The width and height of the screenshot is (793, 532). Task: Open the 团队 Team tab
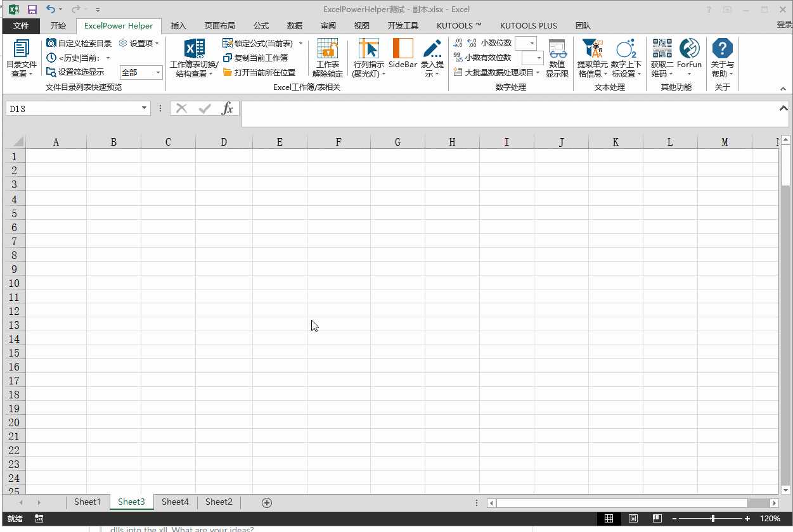pos(583,25)
